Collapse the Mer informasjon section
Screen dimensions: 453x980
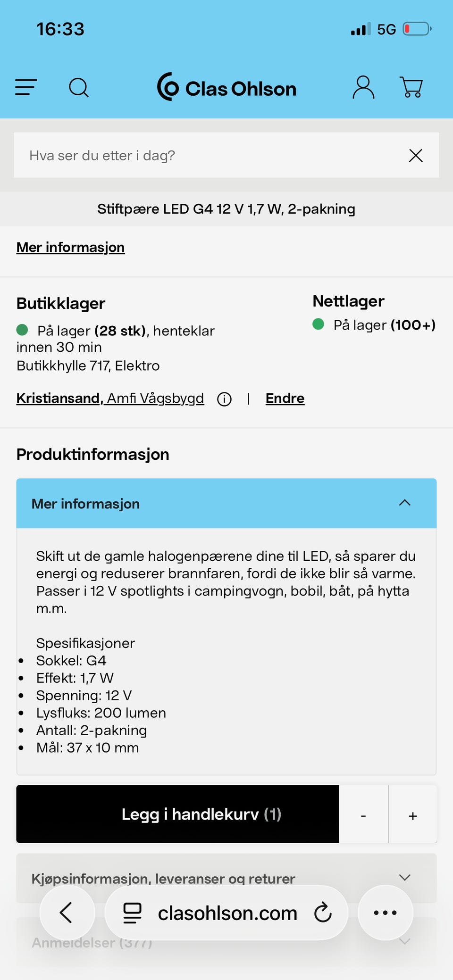point(404,503)
